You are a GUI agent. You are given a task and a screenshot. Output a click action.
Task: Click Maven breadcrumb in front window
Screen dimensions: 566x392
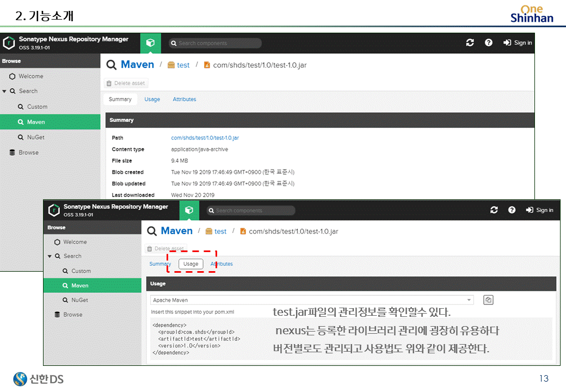point(176,231)
